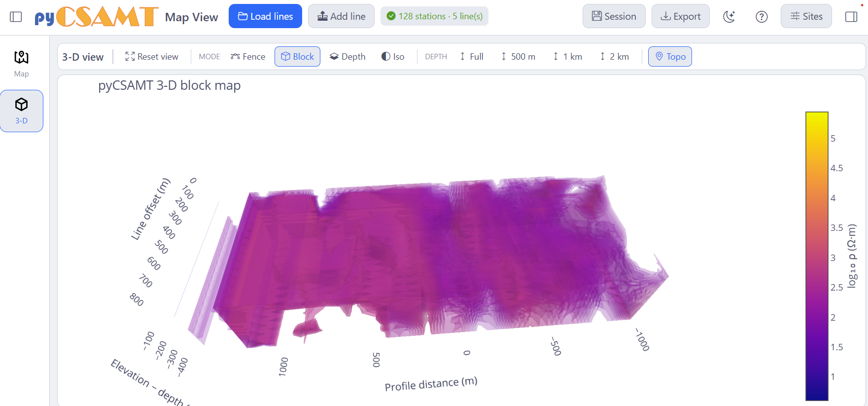
Task: Toggle the Topo option
Action: click(670, 57)
